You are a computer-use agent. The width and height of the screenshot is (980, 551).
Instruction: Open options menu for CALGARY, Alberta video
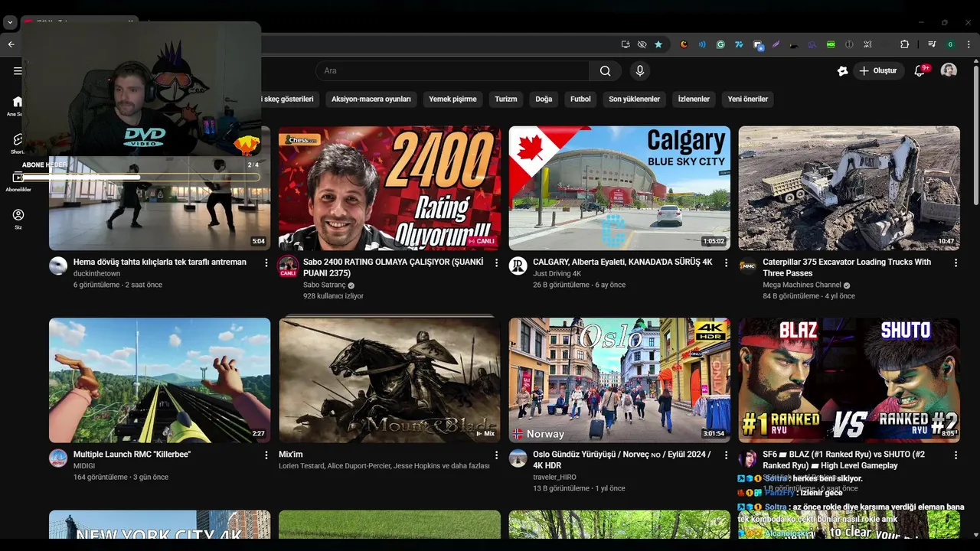[x=726, y=262]
